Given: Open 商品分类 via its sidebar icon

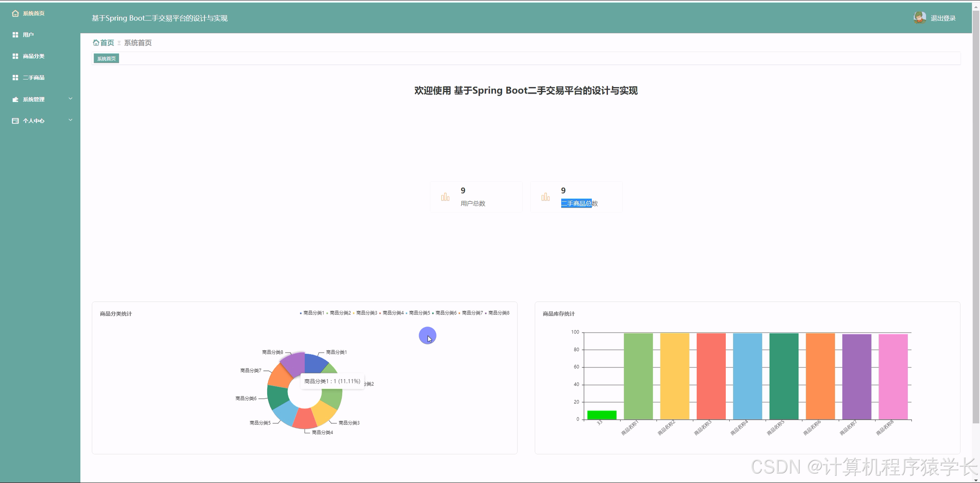Looking at the screenshot, I should coord(15,56).
